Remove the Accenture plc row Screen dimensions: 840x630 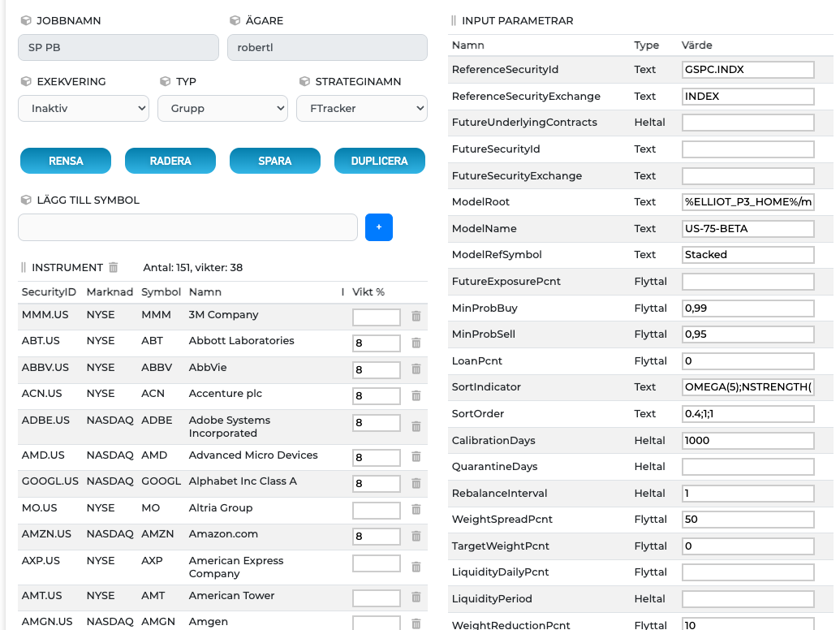click(416, 395)
